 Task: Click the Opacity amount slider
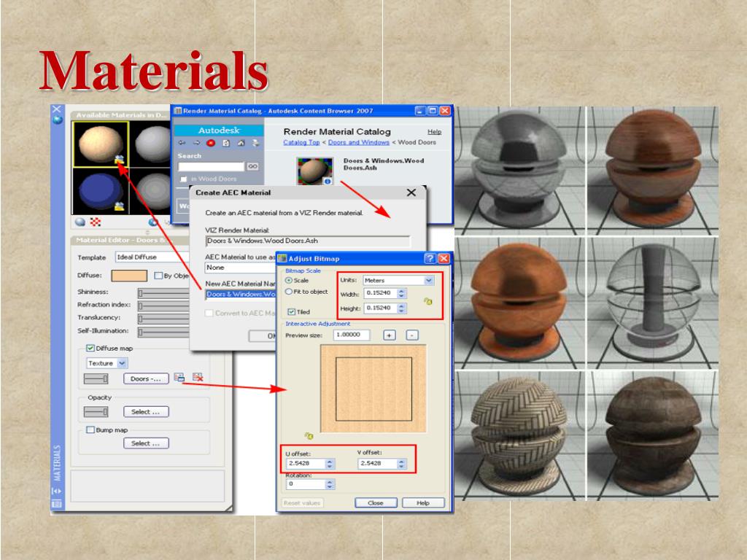click(96, 411)
